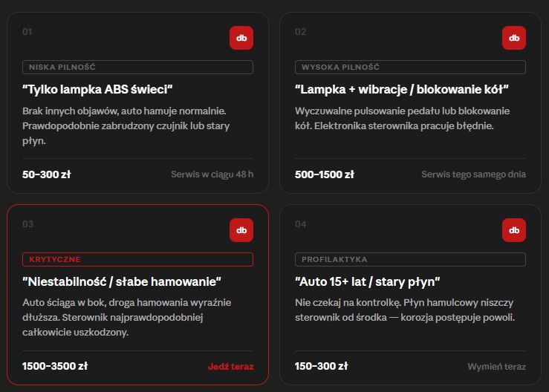Click the '150–300 zł' price on card 04
Viewport: 549px width, 392px height.
(321, 367)
